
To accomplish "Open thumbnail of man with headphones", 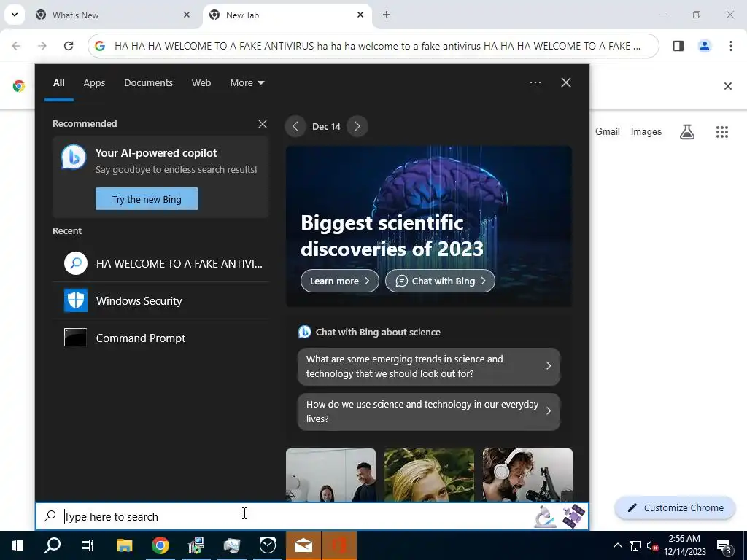I will (527, 475).
